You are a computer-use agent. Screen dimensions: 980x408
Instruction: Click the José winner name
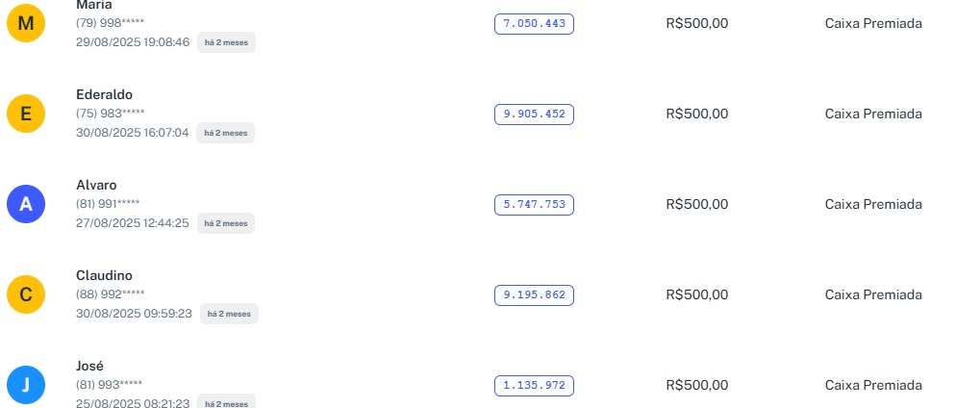pyautogui.click(x=89, y=366)
